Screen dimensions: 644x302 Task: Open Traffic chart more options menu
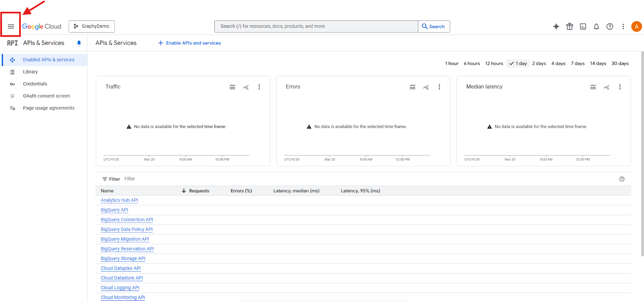259,87
